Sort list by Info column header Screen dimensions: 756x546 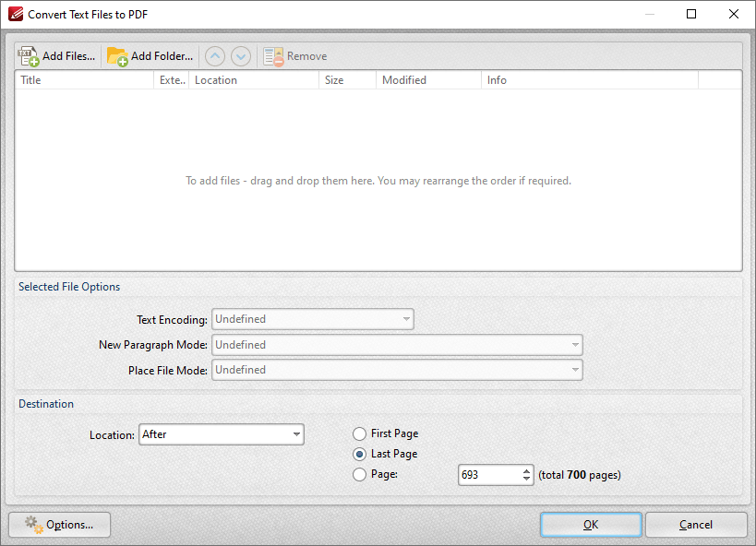[590, 80]
